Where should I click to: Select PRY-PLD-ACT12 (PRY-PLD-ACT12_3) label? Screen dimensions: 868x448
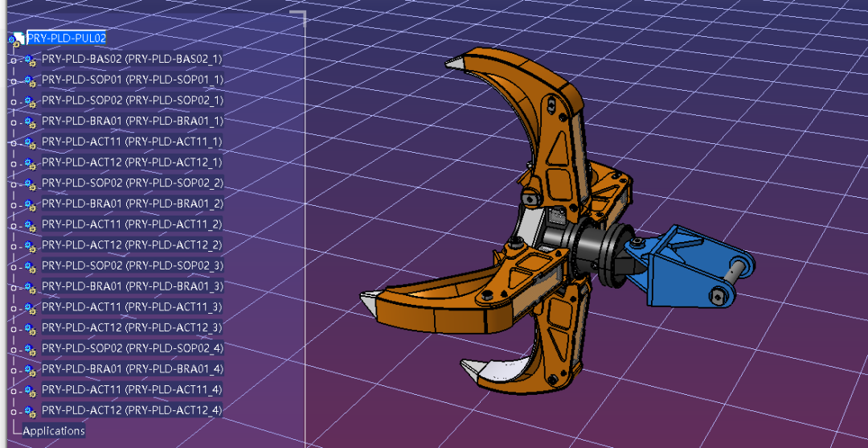(133, 327)
